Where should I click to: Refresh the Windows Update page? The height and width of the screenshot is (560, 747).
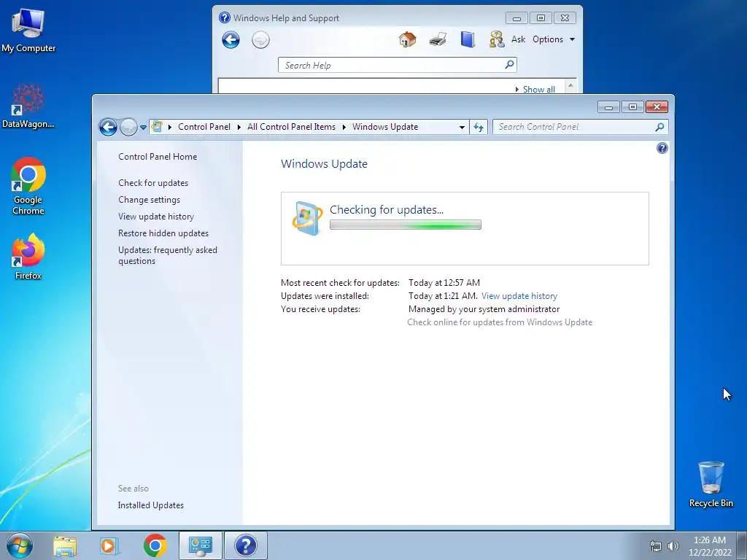(x=479, y=127)
